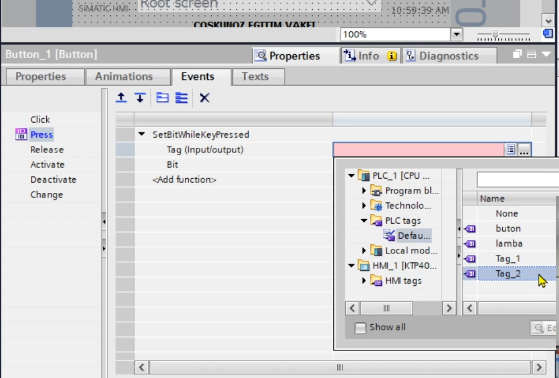Expand the HMI tags node

pyautogui.click(x=364, y=280)
